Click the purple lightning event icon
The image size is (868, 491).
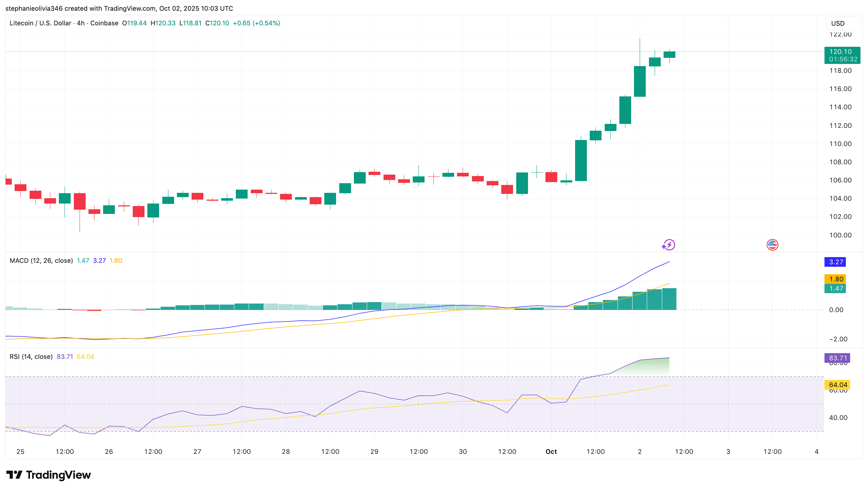[668, 245]
